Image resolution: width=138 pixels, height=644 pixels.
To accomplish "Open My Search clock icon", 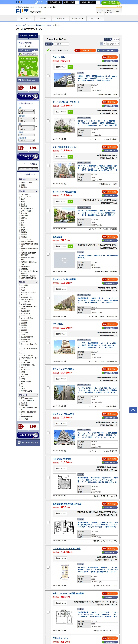I will 36,2.
